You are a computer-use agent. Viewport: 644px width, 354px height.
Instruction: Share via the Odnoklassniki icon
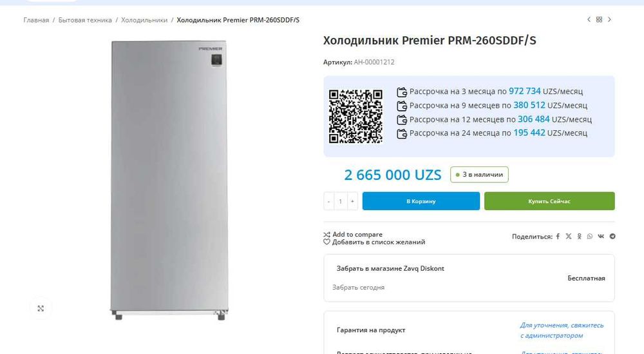(579, 237)
